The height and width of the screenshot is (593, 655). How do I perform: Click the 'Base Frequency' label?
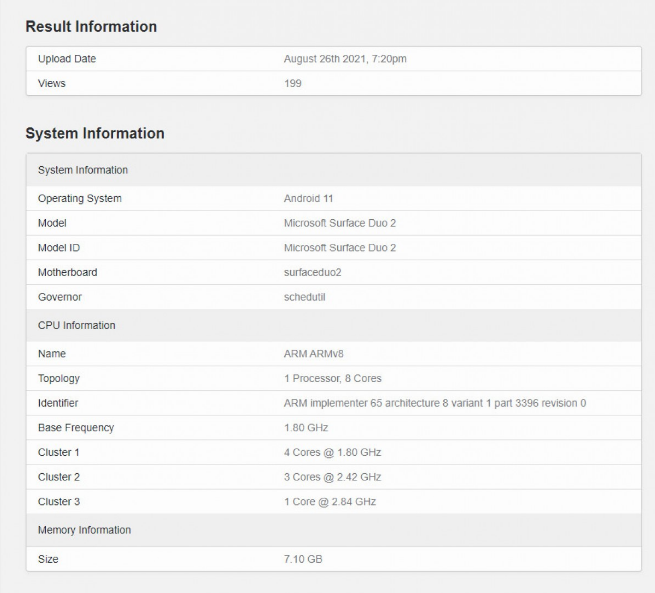pyautogui.click(x=76, y=428)
